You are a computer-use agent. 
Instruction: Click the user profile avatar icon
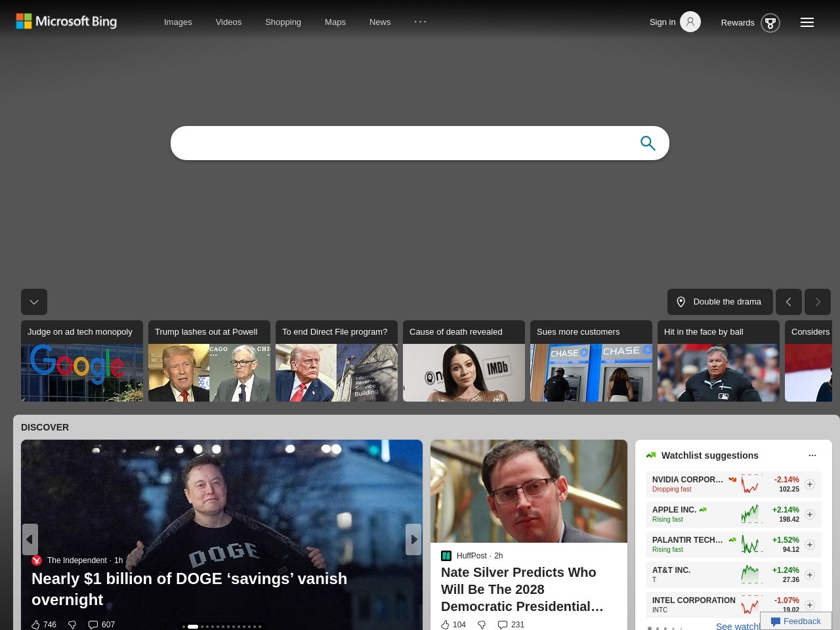[690, 22]
